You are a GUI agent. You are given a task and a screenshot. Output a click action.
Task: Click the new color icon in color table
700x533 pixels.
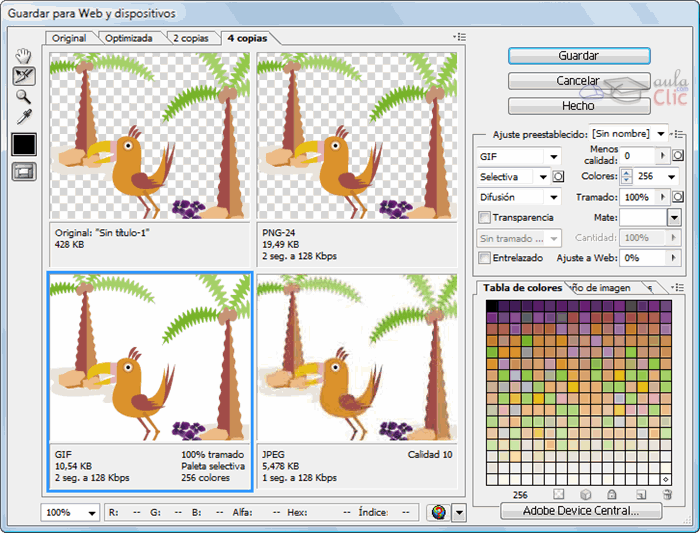(640, 495)
